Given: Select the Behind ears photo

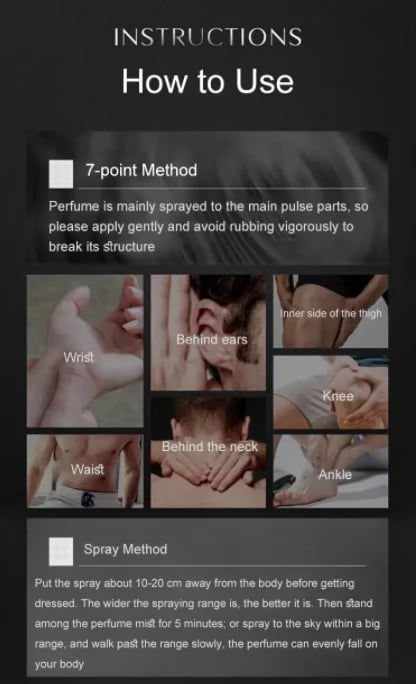Looking at the screenshot, I should click(208, 332).
